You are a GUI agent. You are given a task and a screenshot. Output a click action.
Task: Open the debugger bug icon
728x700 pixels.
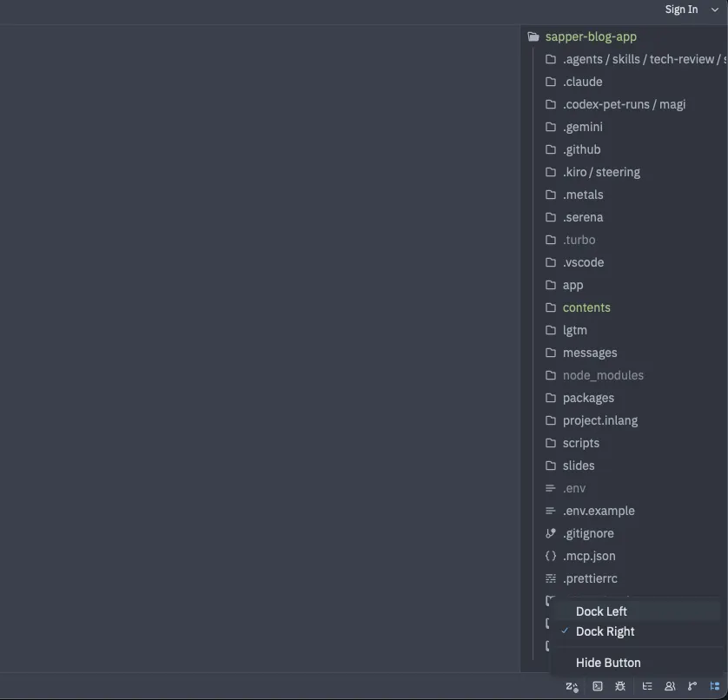pos(620,686)
